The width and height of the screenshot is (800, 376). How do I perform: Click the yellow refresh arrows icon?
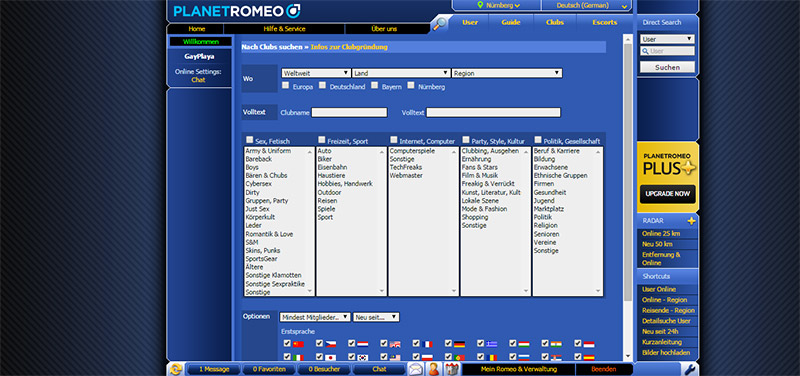pyautogui.click(x=176, y=369)
